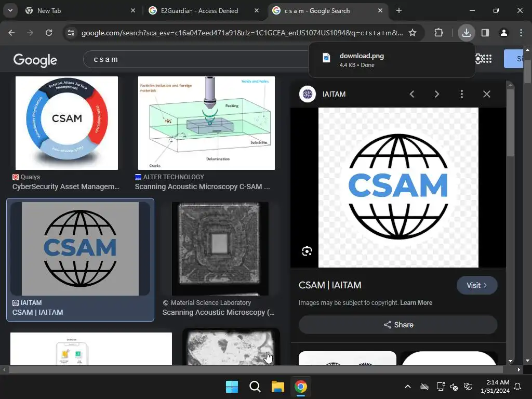The width and height of the screenshot is (532, 399).
Task: Show previous image in preview panel
Action: (412, 94)
